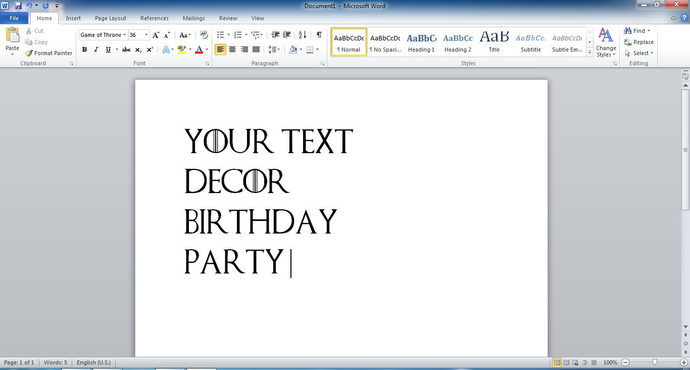Switch to the Mailings tab

pyautogui.click(x=194, y=18)
